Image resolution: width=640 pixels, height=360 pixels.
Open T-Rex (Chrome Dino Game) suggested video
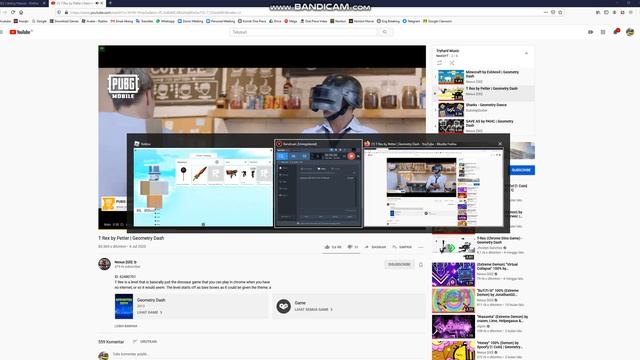point(483,247)
